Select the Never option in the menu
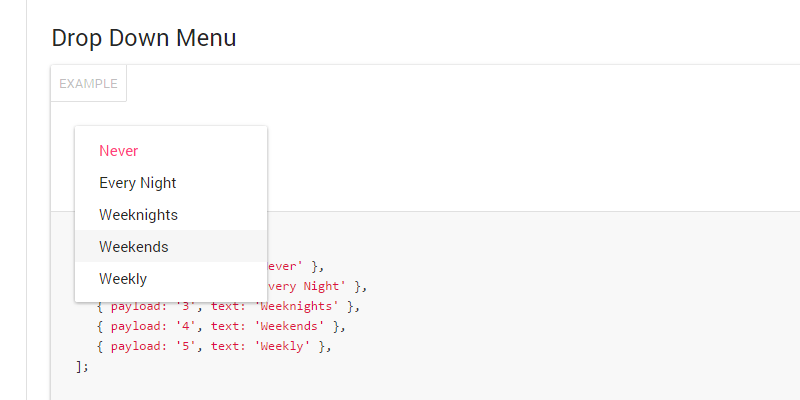800x400 pixels. [x=119, y=151]
